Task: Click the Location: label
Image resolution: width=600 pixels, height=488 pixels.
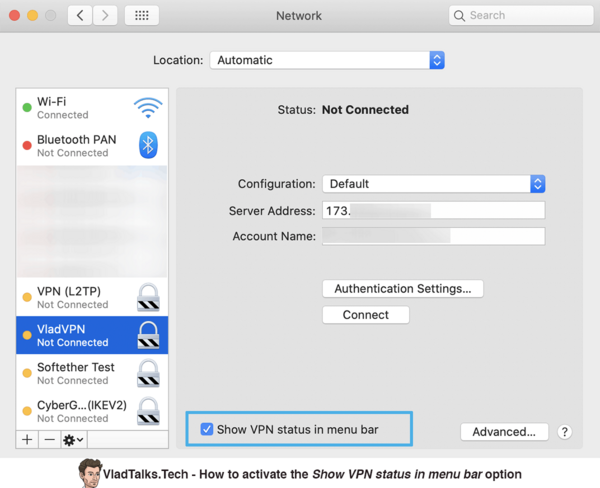Action: coord(178,60)
